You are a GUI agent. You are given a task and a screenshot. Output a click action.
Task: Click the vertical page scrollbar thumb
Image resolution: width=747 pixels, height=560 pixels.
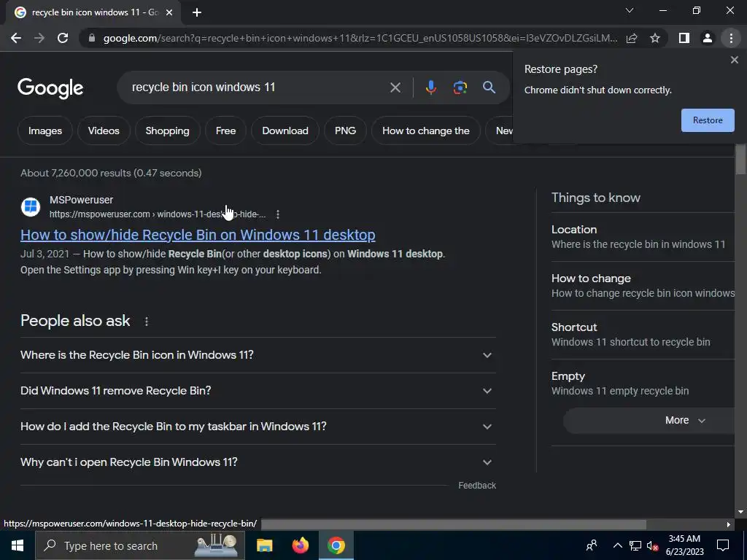point(740,160)
